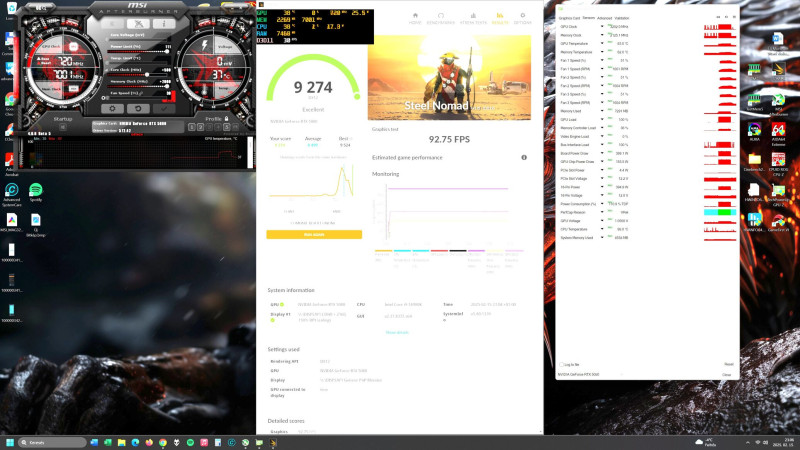The width and height of the screenshot is (800, 450).
Task: Enable Log to file checkbox in GPU-Z
Action: [562, 365]
